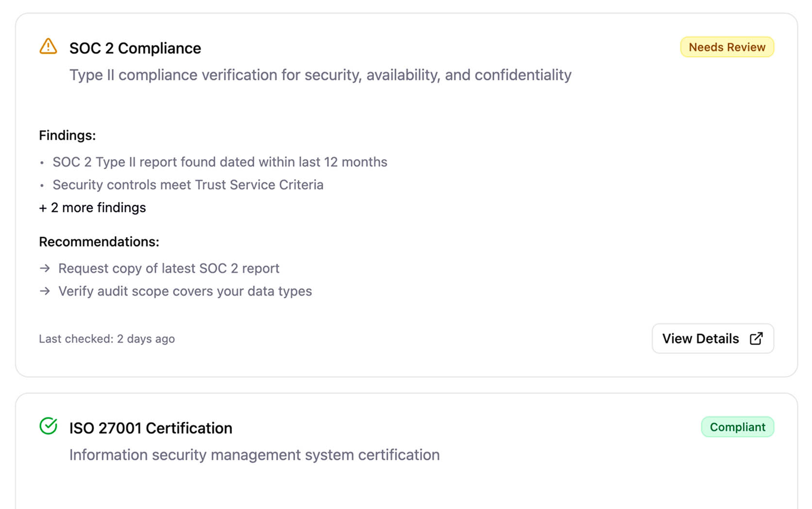
Task: Click the Trust Service Criteria finding
Action: (x=188, y=185)
